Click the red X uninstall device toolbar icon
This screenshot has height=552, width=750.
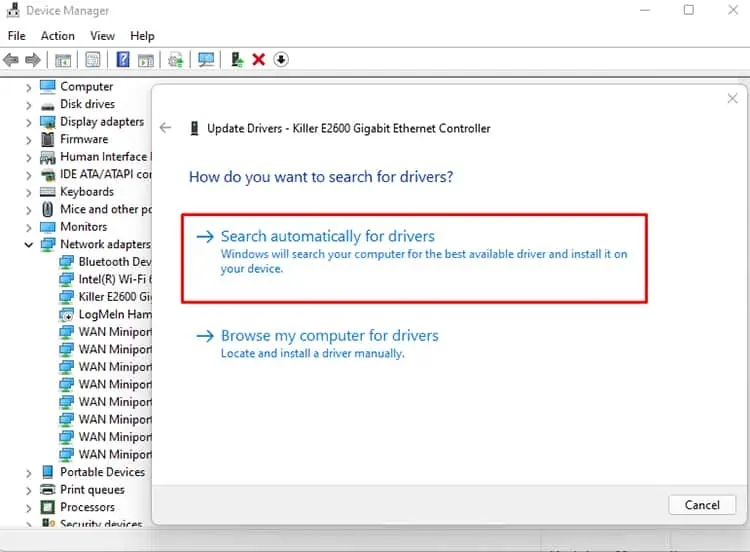(259, 60)
